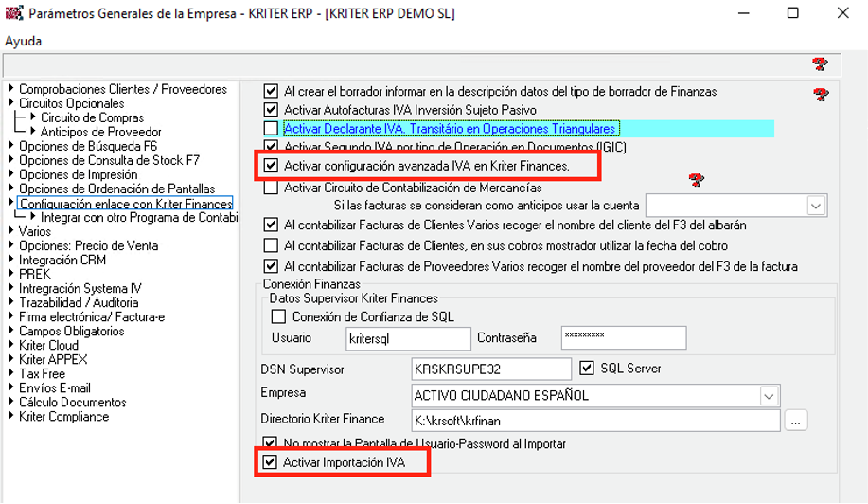
Task: Click the help icon beside the first checkbox row
Action: tap(821, 95)
